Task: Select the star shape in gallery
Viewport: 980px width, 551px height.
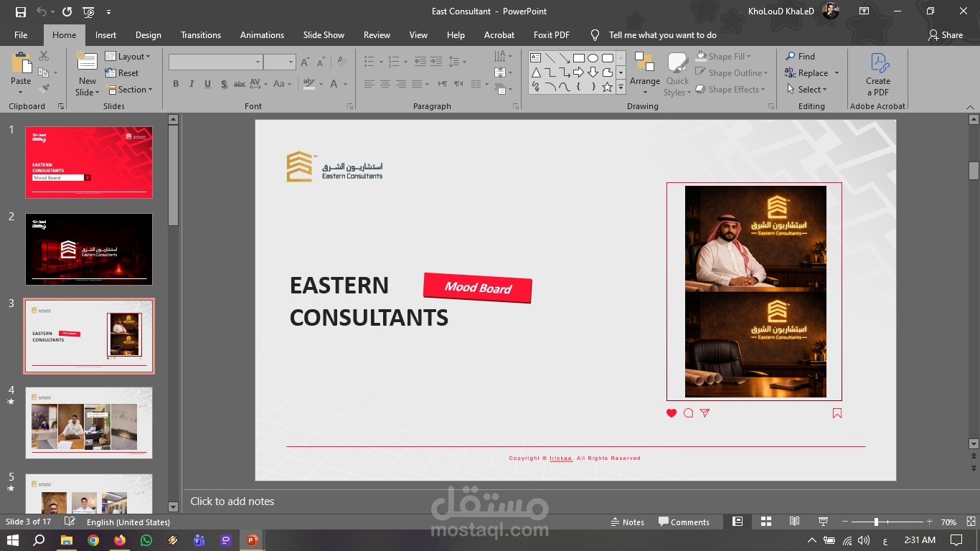Action: [x=607, y=87]
